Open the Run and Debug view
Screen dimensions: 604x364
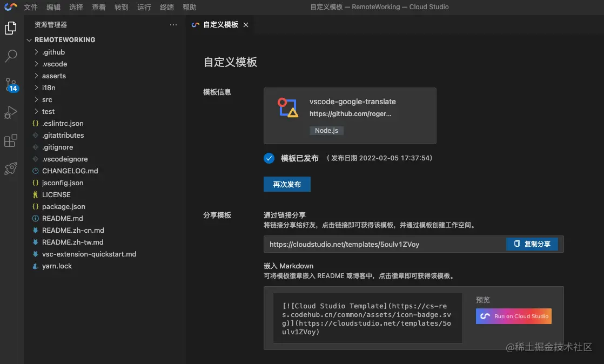coord(11,112)
